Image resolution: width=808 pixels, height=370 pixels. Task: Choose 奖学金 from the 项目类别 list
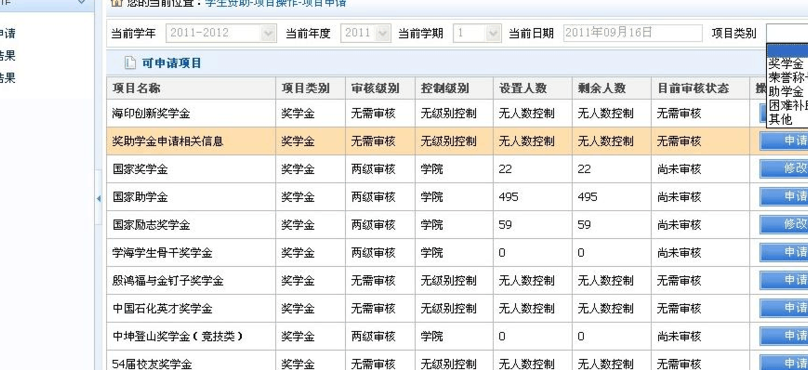click(x=786, y=64)
